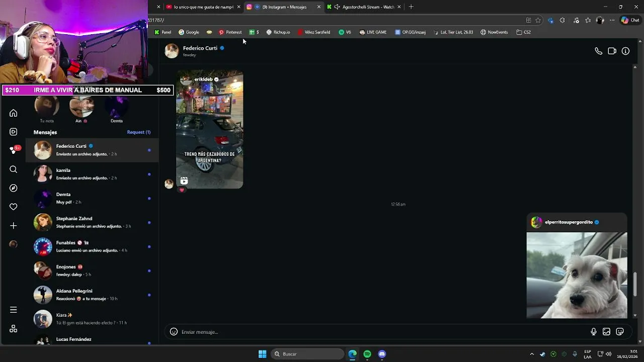Attach a photo with the image icon
The image size is (644, 362).
click(607, 332)
